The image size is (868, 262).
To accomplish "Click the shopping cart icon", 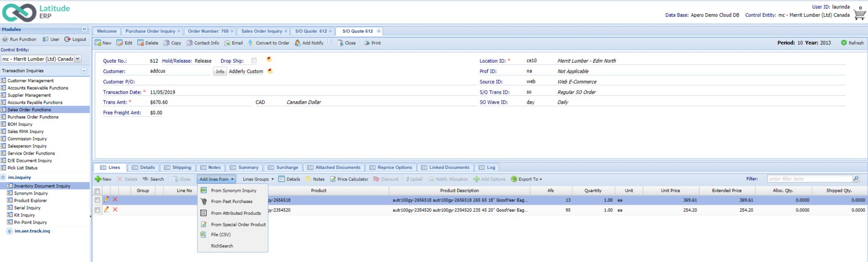I will (x=859, y=15).
